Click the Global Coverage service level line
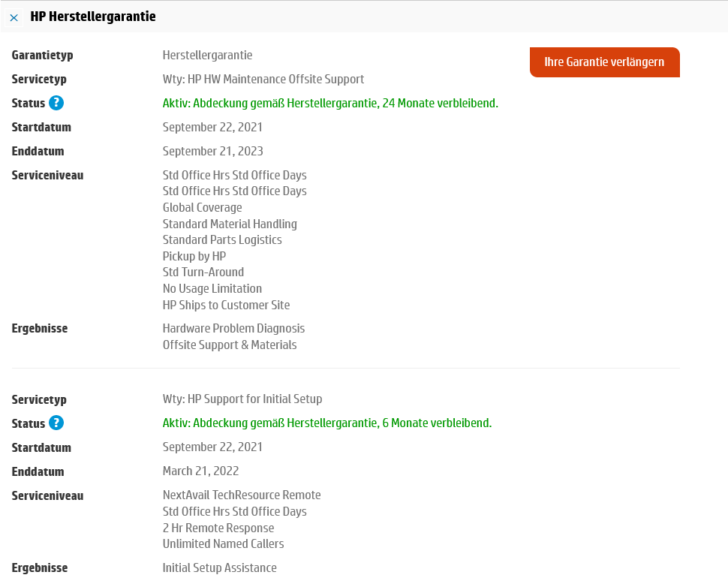 pos(202,207)
